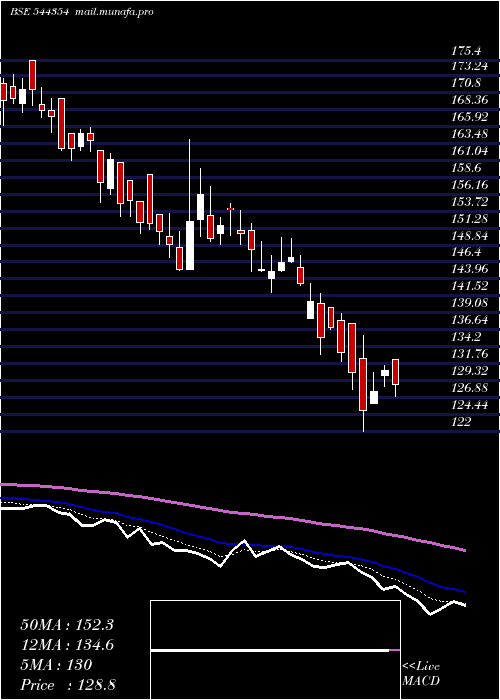Image resolution: width=500 pixels, height=700 pixels.
Task: Click the 143.96 price axis label
Action: click(x=470, y=269)
